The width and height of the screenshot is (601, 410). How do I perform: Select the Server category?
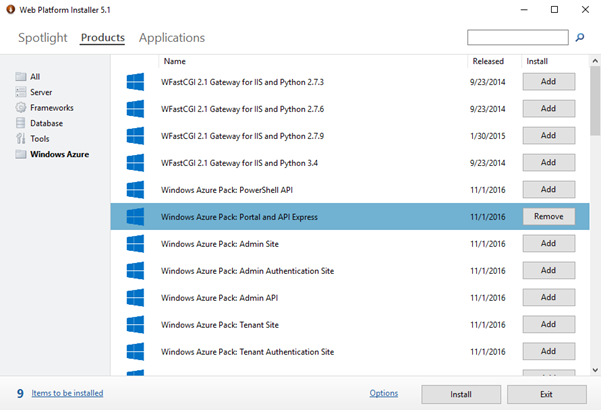[41, 92]
